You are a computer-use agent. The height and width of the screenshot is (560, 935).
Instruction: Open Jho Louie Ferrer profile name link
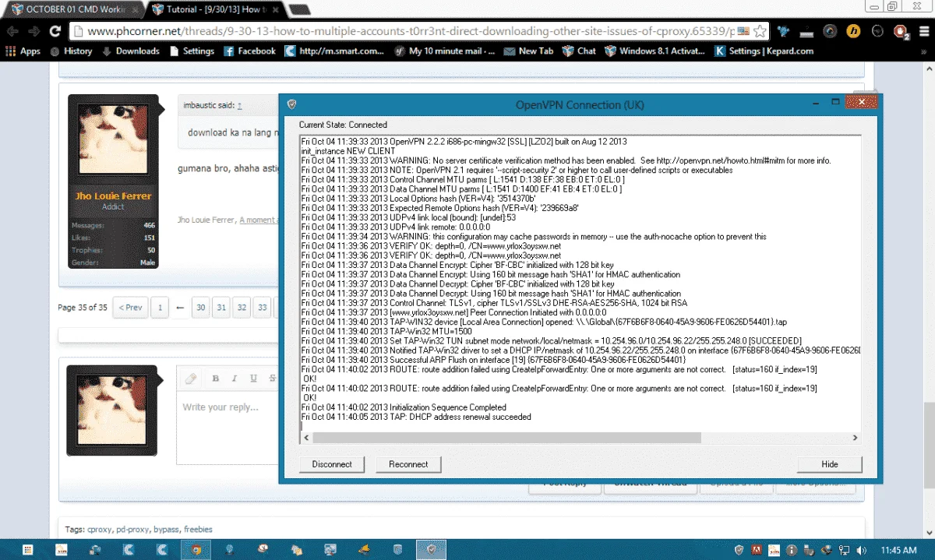(x=113, y=195)
